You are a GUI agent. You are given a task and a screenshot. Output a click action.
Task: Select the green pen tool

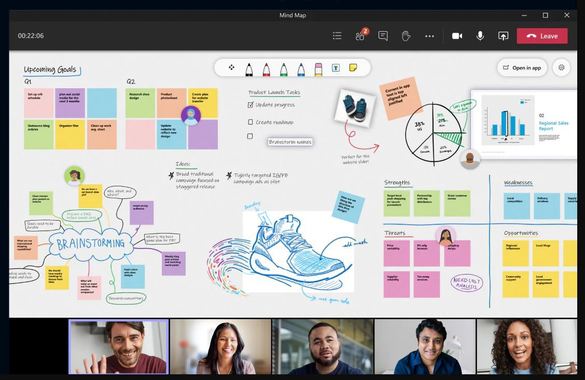click(x=284, y=69)
